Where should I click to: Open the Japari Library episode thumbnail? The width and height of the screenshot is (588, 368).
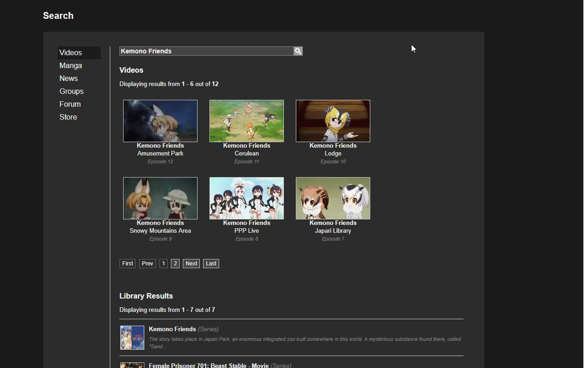click(x=333, y=198)
